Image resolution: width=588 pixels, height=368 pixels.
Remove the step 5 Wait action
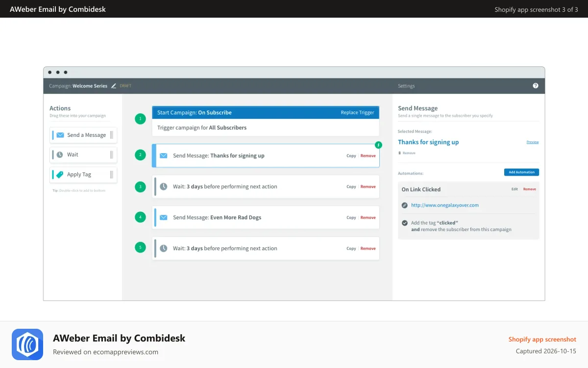click(368, 248)
